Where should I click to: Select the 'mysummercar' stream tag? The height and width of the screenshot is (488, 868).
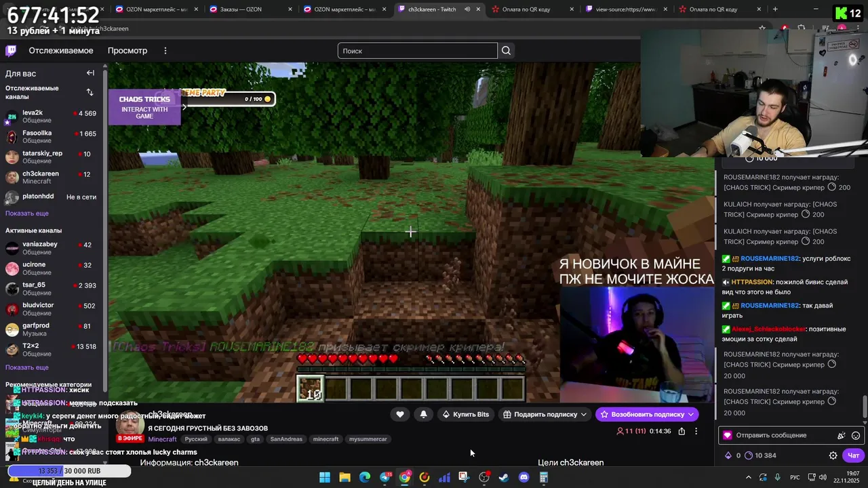tap(368, 439)
